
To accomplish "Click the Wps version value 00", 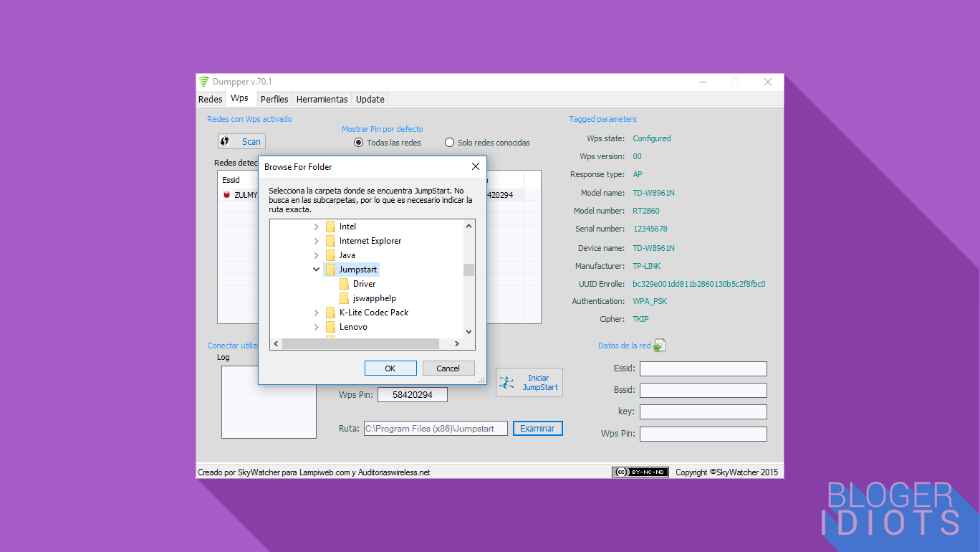I will [638, 156].
